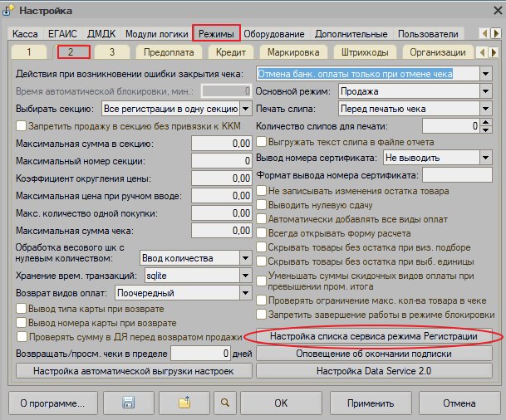Click the Отмена button

[459, 403]
